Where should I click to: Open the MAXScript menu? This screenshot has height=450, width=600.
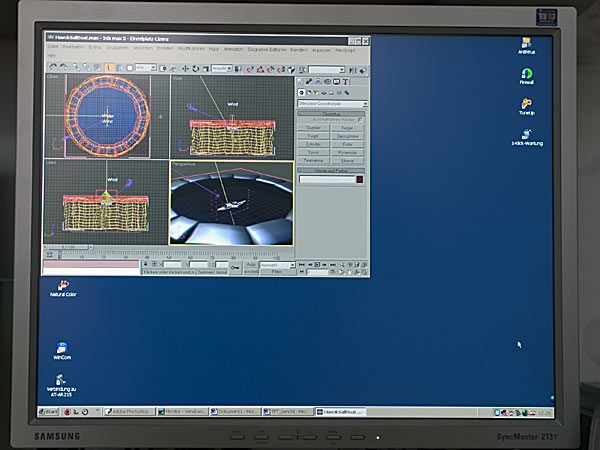coord(345,51)
